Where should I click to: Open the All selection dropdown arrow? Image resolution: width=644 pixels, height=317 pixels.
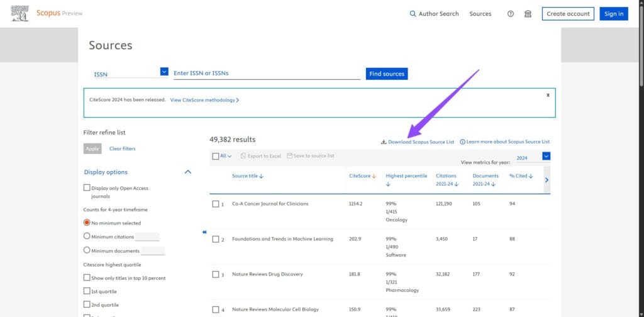pos(230,156)
